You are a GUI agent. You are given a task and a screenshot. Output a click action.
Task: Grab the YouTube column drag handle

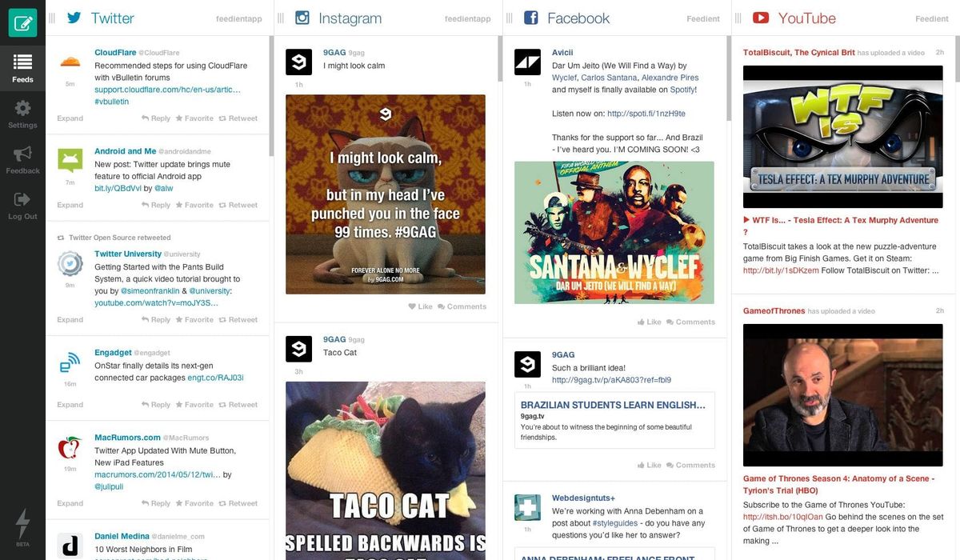click(738, 18)
